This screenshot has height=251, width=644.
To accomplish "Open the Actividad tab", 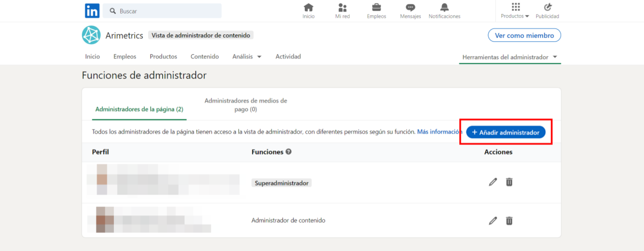I will pos(288,56).
